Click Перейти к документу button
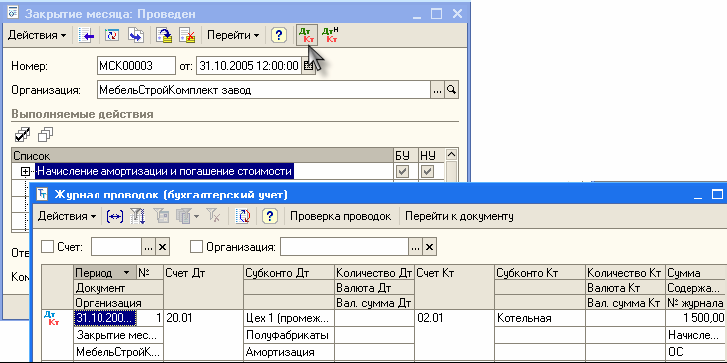727x363 pixels. click(459, 217)
